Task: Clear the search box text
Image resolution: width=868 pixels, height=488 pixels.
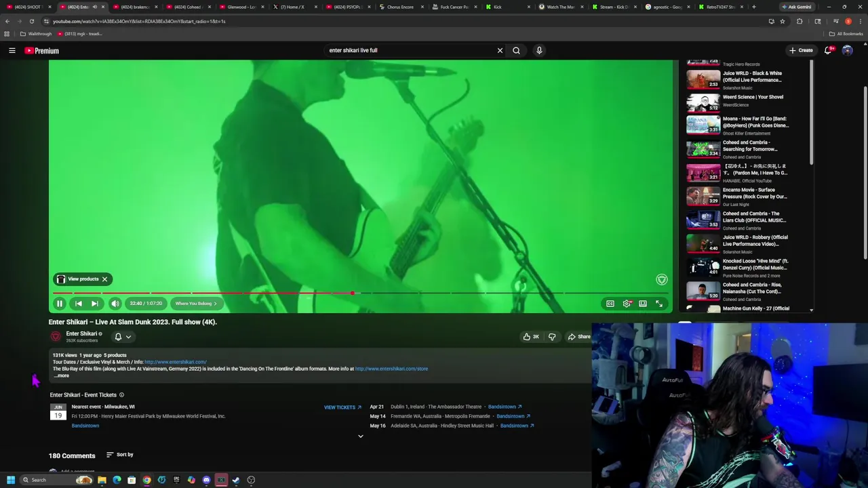Action: coord(500,50)
